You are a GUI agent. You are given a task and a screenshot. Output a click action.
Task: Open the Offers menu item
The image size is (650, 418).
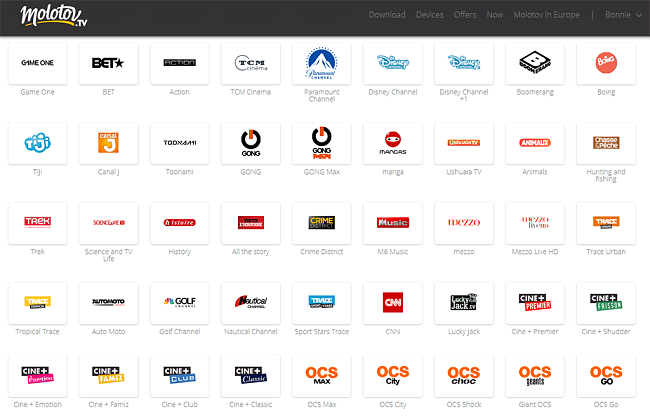(465, 15)
